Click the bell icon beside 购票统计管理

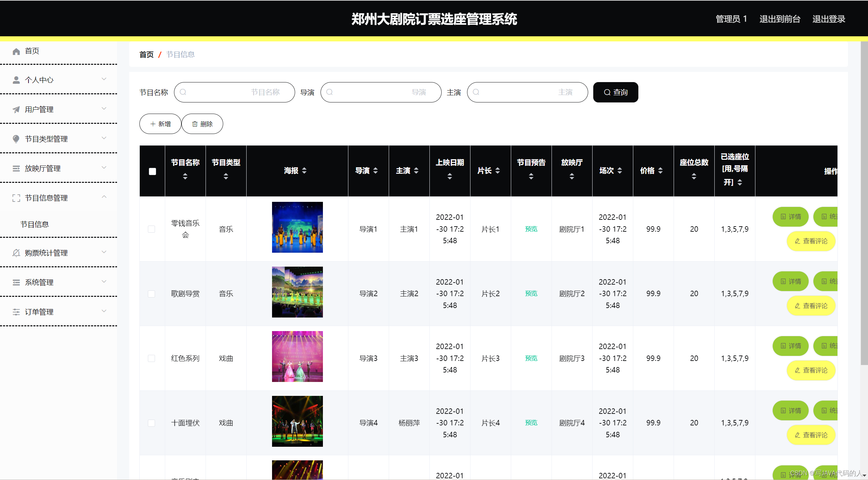(16, 253)
